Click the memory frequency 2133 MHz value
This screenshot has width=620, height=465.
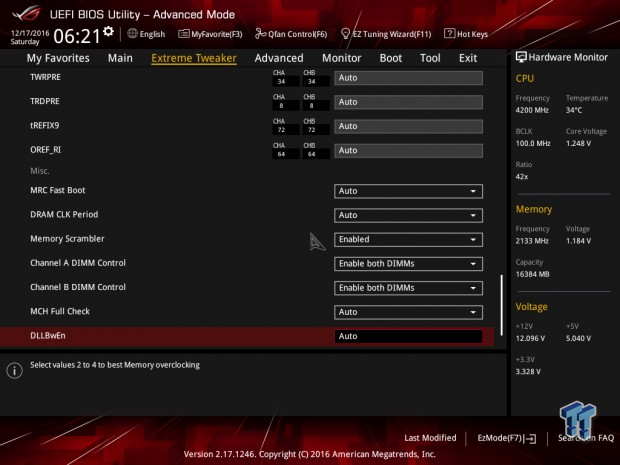[x=532, y=241]
